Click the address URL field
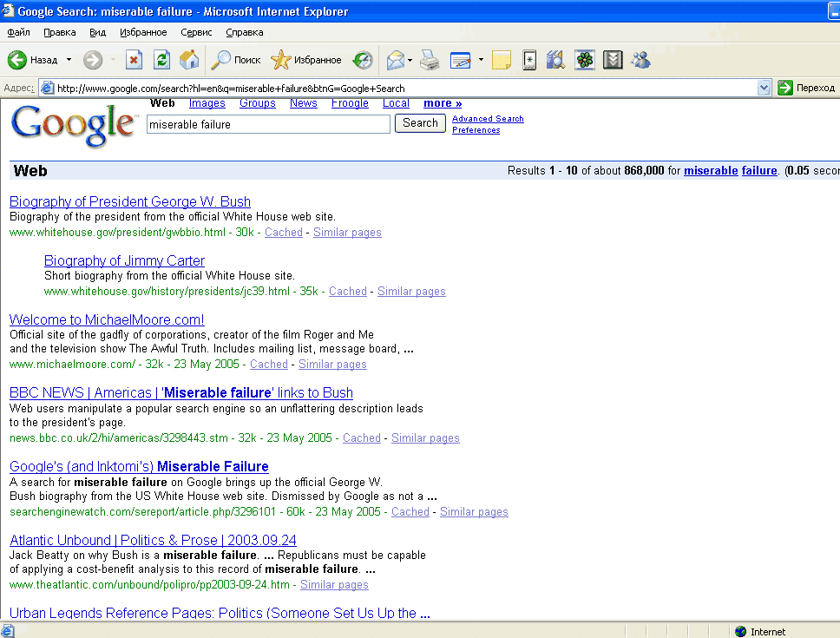 [x=404, y=89]
